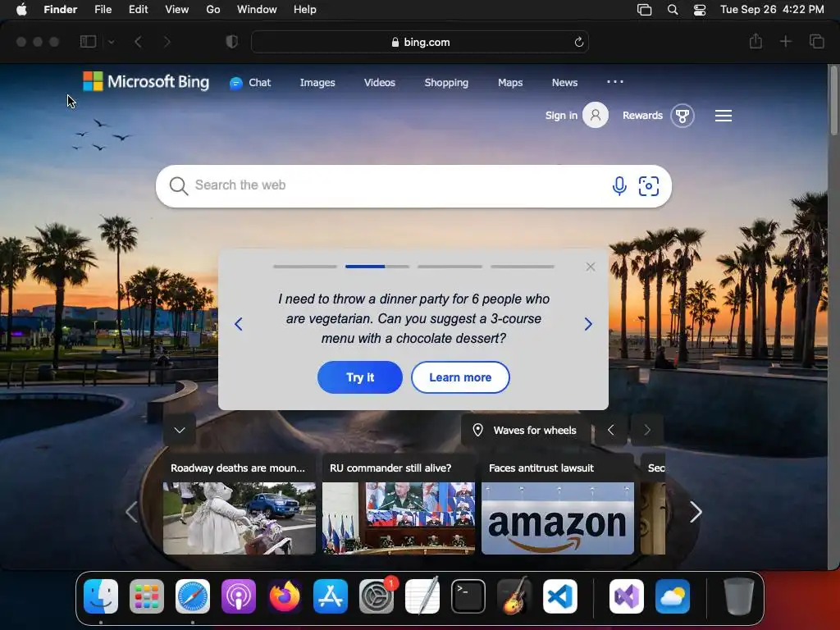
Task: Close the chat suggestion card
Action: 591,267
